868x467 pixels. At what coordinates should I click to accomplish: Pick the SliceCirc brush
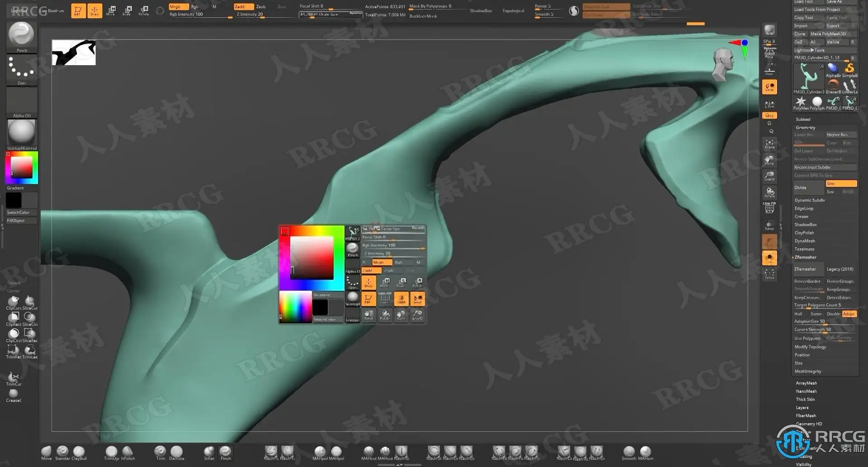click(30, 319)
